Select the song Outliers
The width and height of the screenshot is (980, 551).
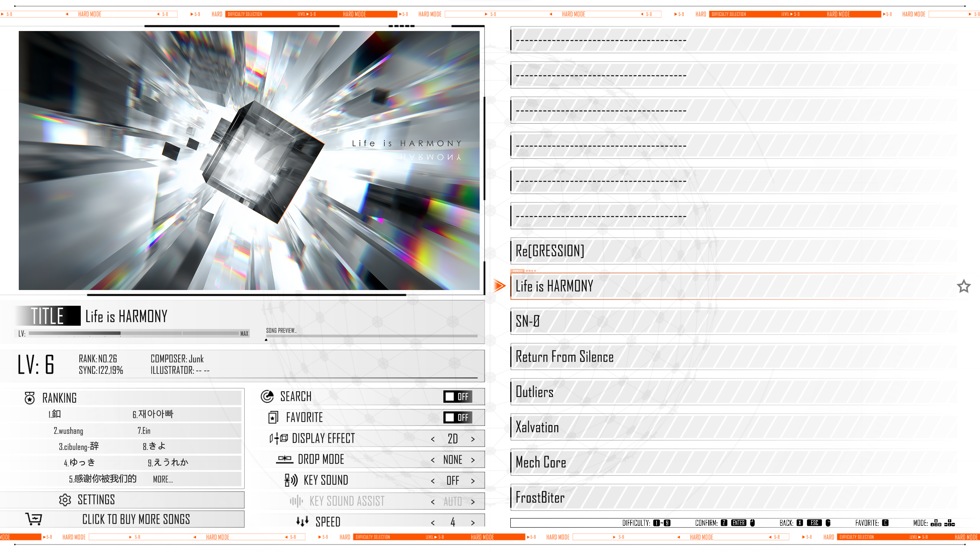tap(734, 392)
